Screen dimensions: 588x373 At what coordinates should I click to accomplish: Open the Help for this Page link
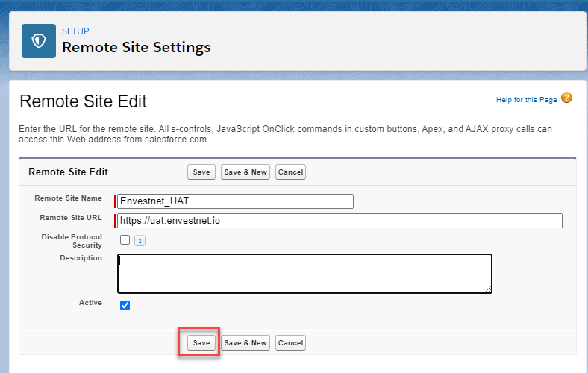click(527, 100)
